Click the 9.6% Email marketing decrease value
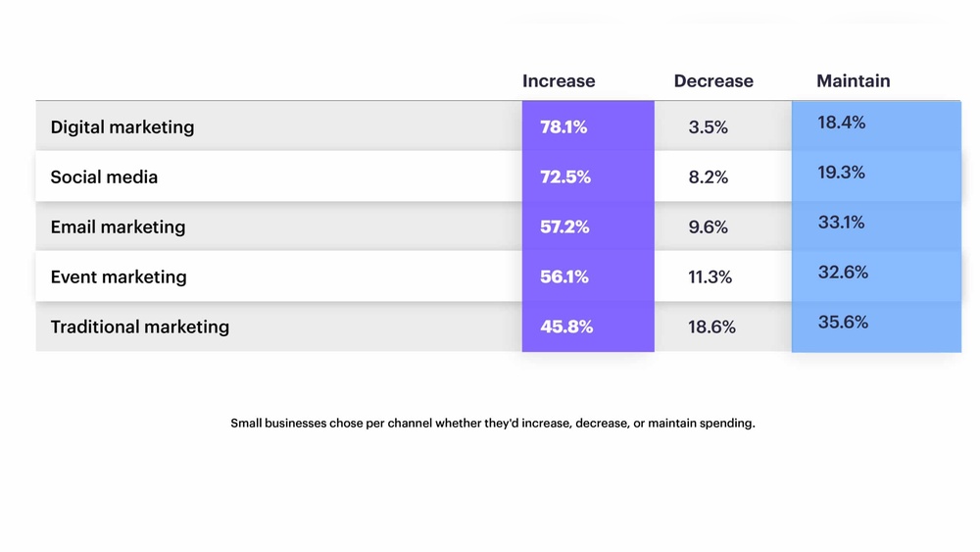 (x=709, y=227)
